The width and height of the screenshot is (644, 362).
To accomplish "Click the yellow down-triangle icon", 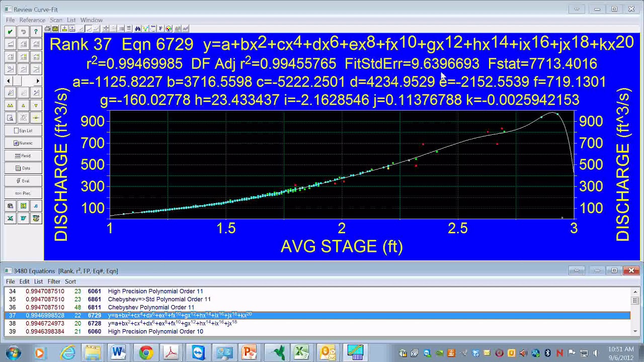I will pyautogui.click(x=36, y=106).
